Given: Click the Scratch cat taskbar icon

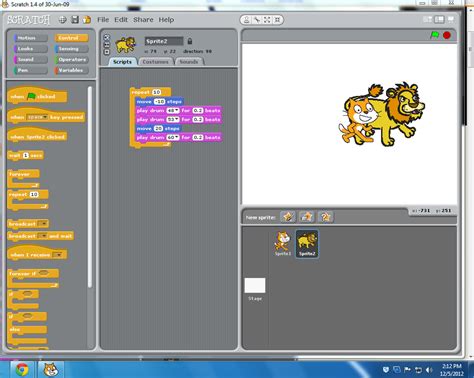Looking at the screenshot, I should tap(51, 370).
